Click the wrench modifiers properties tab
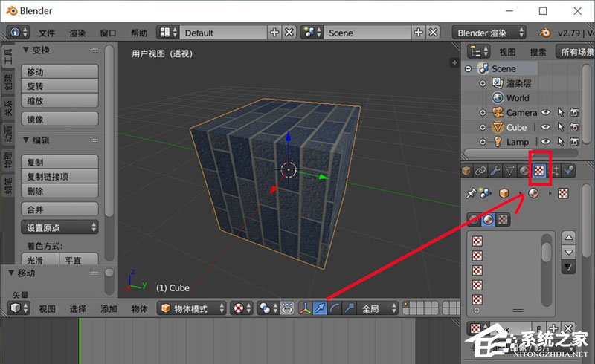The image size is (595, 364). (497, 171)
